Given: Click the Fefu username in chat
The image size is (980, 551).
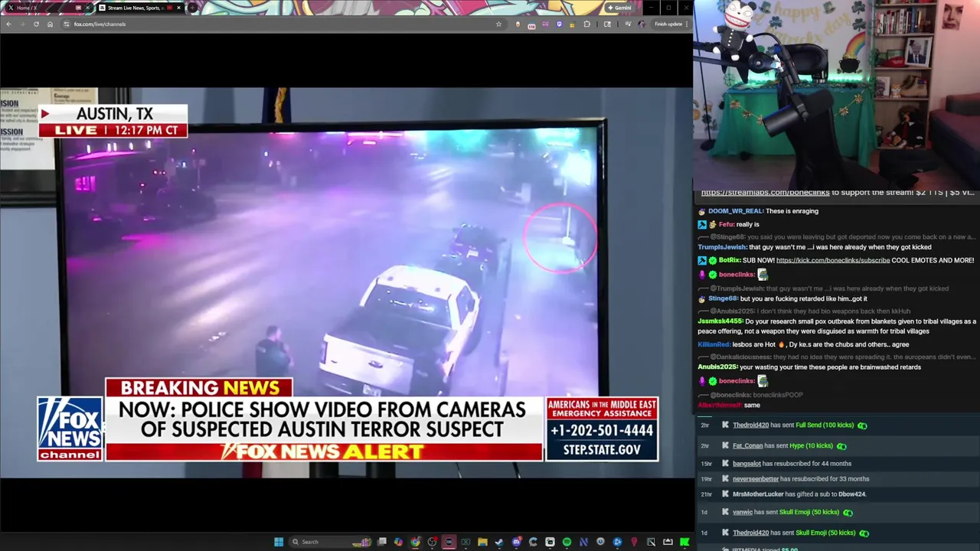Looking at the screenshot, I should 726,224.
